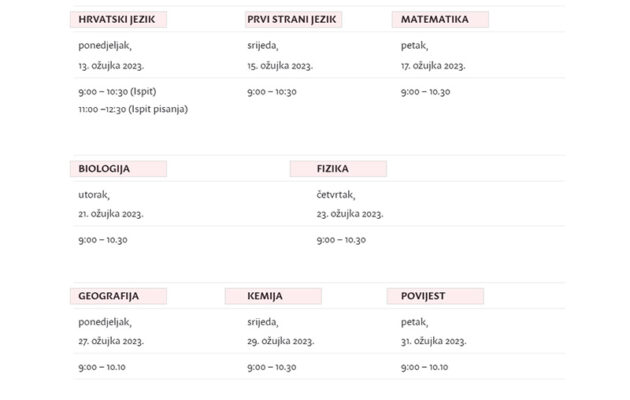This screenshot has height=400, width=630.
Task: Click the date 13. ožujka 2023.
Action: [x=111, y=66]
